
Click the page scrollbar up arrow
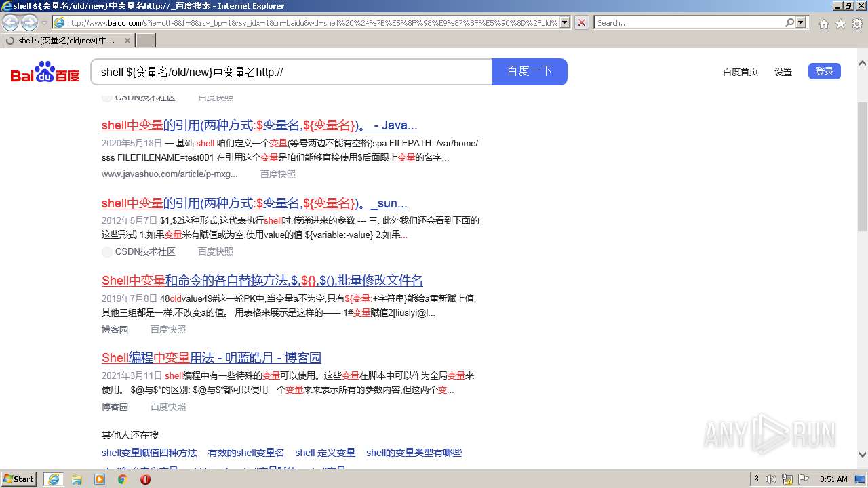862,63
